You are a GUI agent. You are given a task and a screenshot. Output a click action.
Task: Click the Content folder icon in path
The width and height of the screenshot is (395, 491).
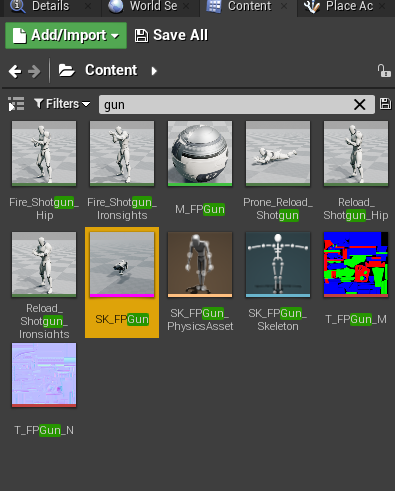pyautogui.click(x=67, y=71)
